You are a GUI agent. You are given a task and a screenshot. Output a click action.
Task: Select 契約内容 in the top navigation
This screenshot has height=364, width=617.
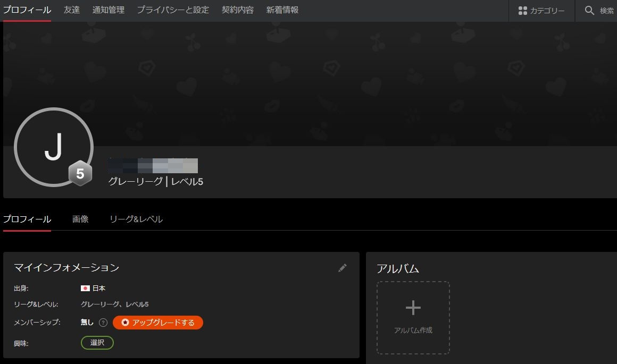(238, 10)
